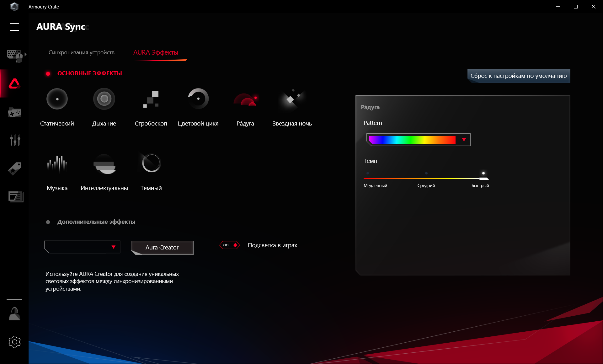Switch to Синхронизация устройств tab
This screenshot has height=364, width=603.
[x=82, y=52]
